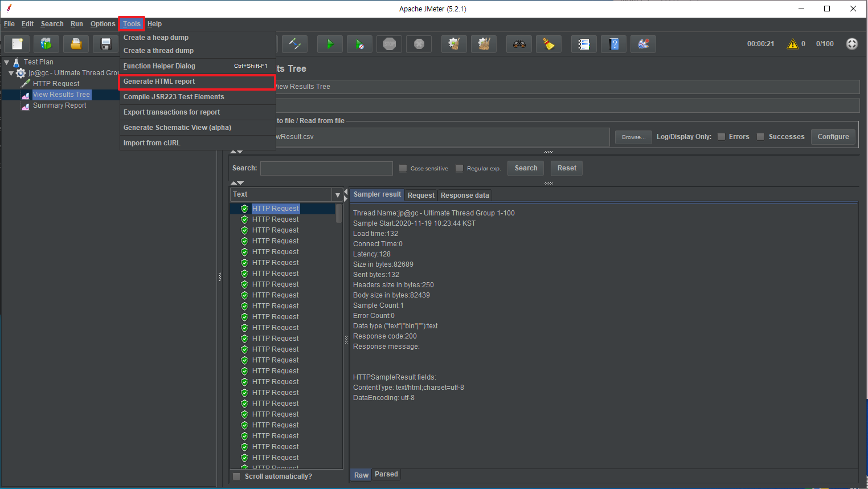This screenshot has height=489, width=868.
Task: Click into the Search text field
Action: click(x=326, y=168)
